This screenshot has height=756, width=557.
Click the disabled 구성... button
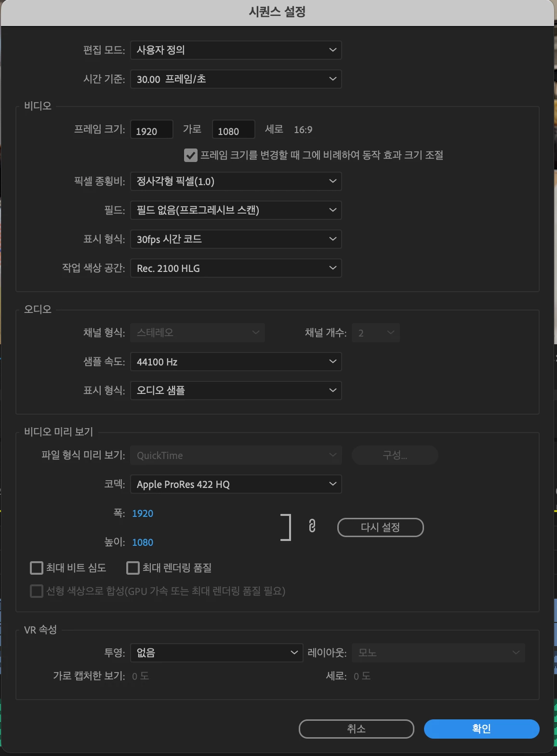395,455
